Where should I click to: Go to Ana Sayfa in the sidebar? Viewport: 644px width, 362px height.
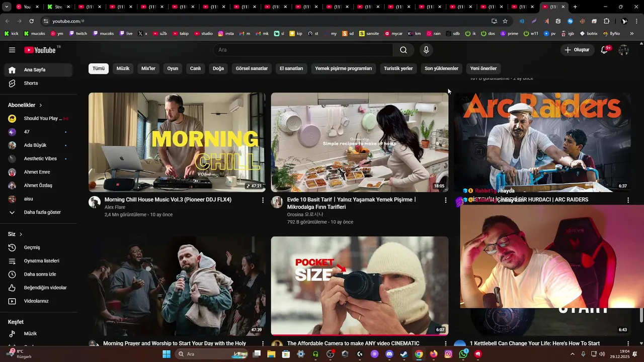click(39, 70)
